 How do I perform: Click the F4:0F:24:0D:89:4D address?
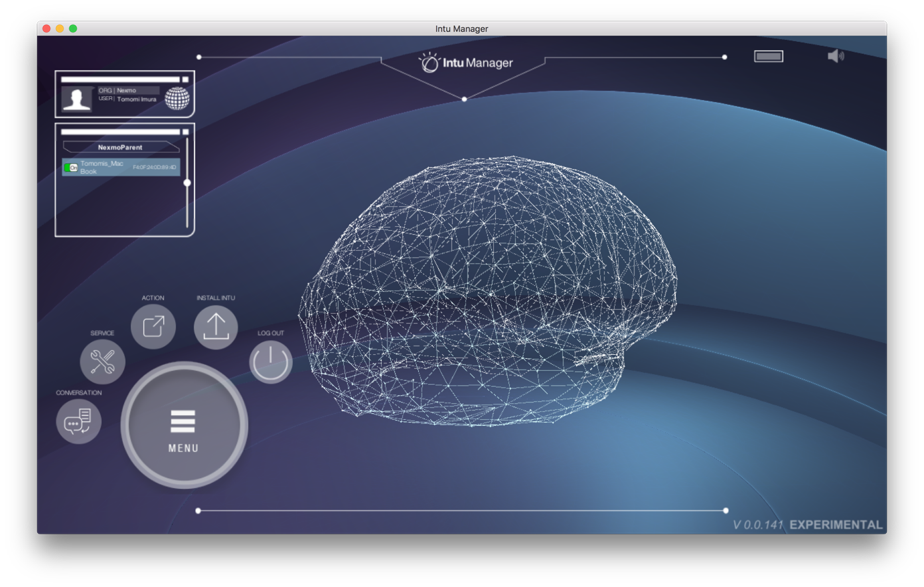(x=155, y=167)
